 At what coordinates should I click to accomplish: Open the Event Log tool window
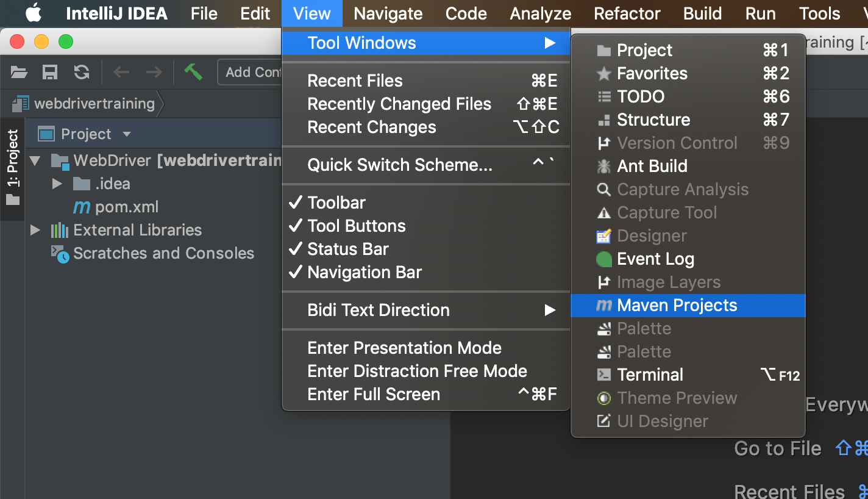click(655, 259)
